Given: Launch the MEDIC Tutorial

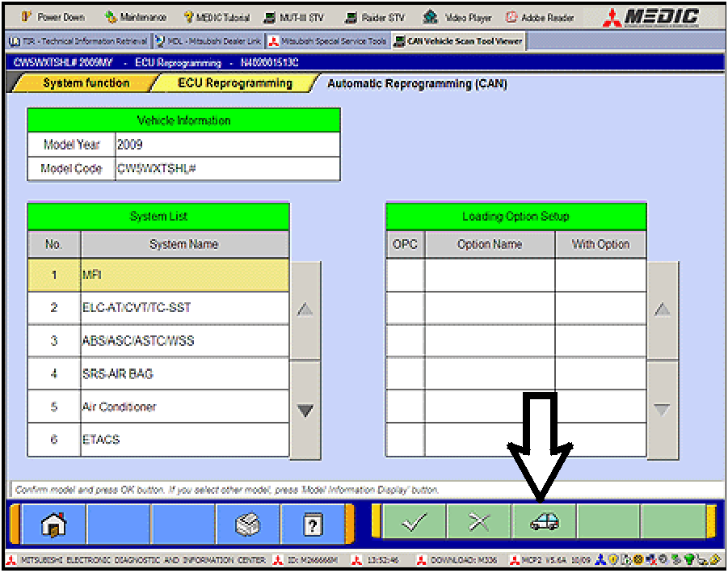Looking at the screenshot, I should point(217,17).
